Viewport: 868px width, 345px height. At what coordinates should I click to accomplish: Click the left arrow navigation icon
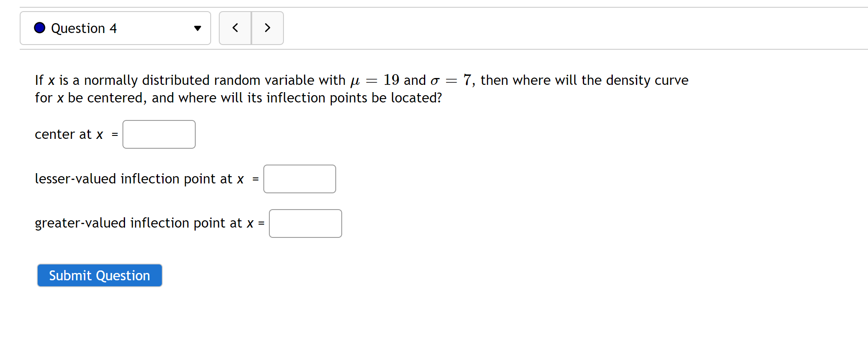235,28
